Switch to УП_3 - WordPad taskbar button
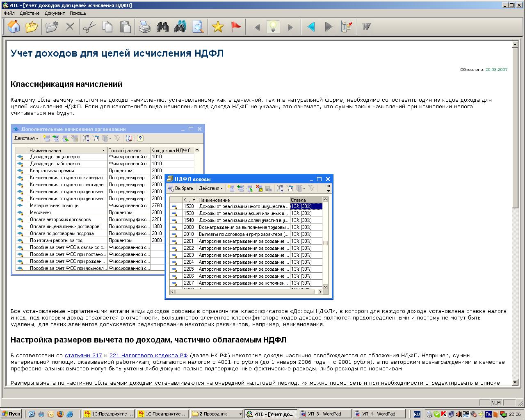The image size is (525, 420). coord(325,414)
